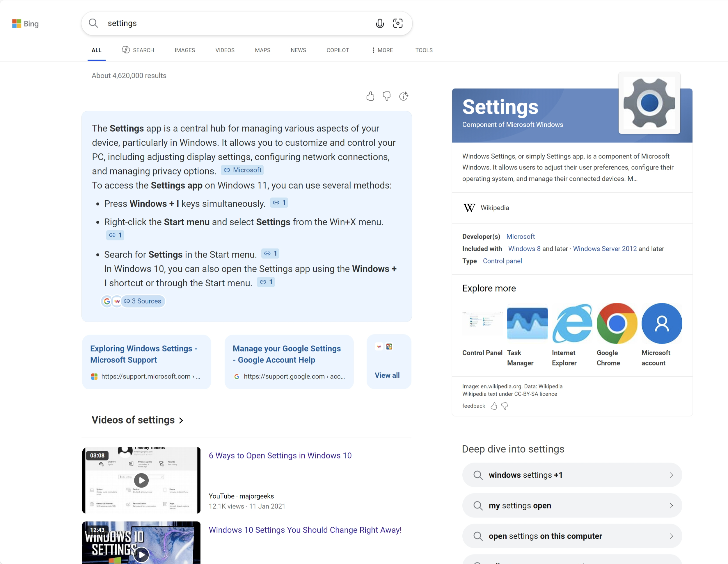Play the 6 Ways to Open Settings video
This screenshot has height=564, width=728.
[141, 480]
